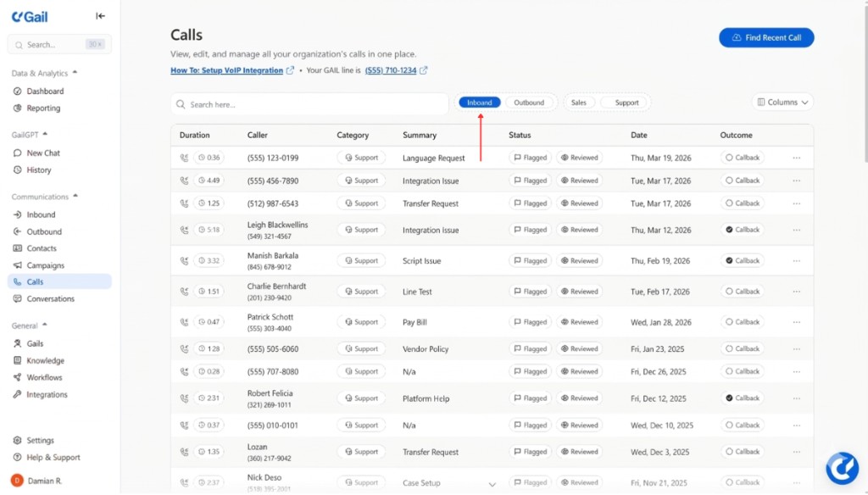This screenshot has width=868, height=495.
Task: Enable Callback outcome for the Pay Bill call
Action: 742,322
